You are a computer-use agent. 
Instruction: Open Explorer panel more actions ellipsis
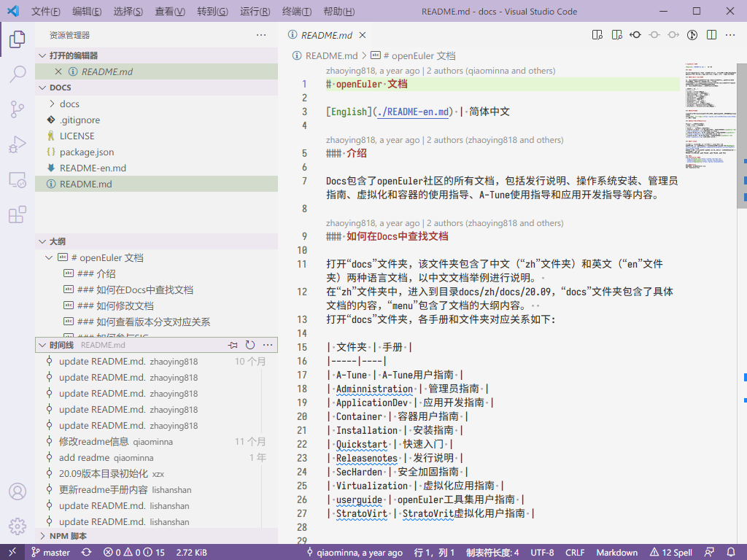tap(261, 35)
